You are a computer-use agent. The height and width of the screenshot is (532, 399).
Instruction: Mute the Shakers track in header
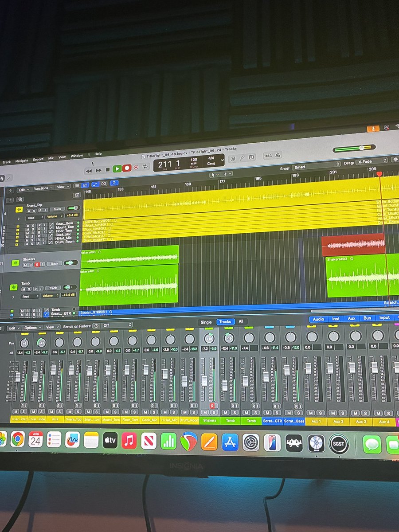pyautogui.click(x=25, y=265)
